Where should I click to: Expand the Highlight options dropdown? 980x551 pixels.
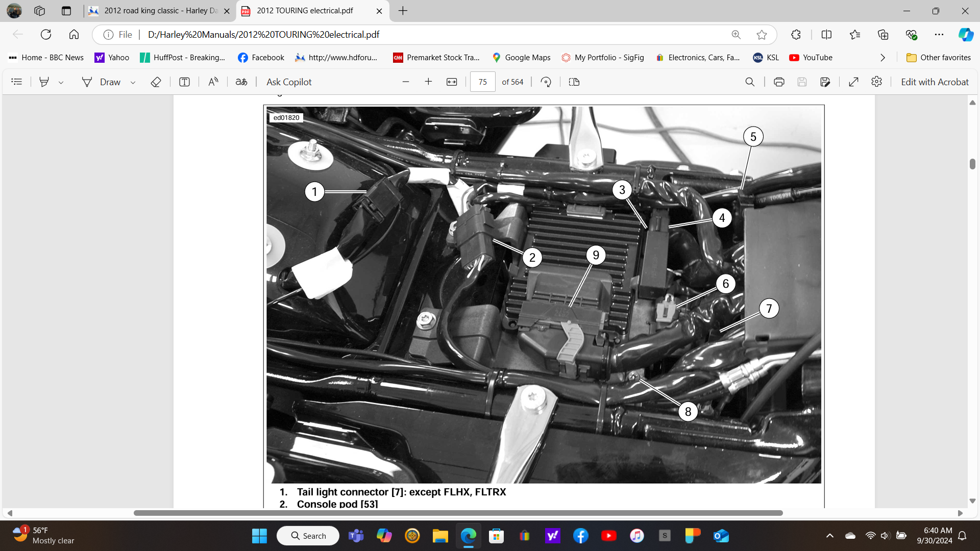click(x=61, y=82)
